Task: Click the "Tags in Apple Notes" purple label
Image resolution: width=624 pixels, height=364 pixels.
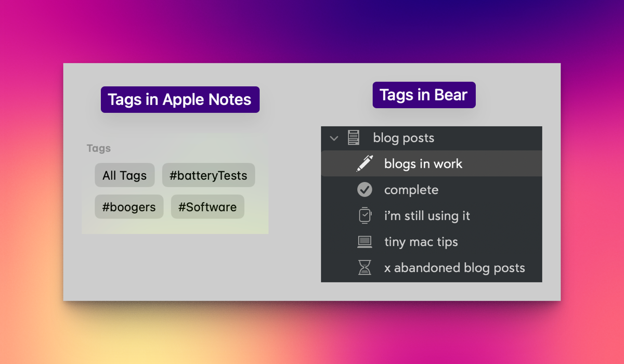Action: click(180, 99)
